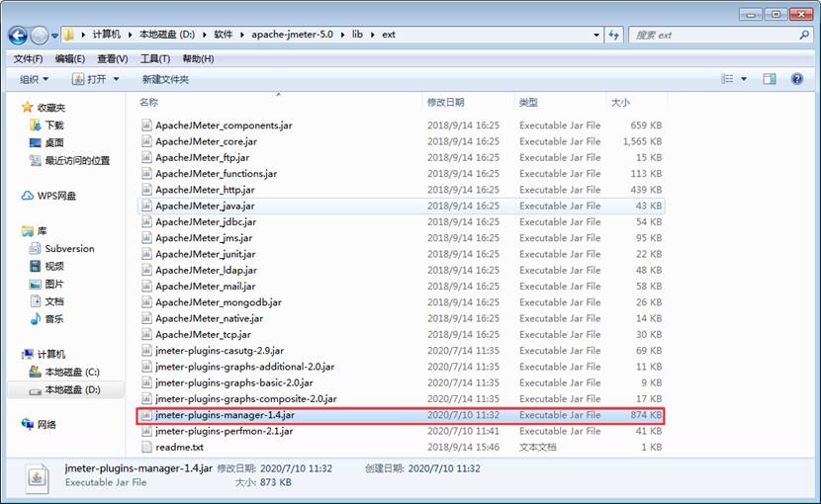Open the 文件(F) menu

(x=29, y=58)
